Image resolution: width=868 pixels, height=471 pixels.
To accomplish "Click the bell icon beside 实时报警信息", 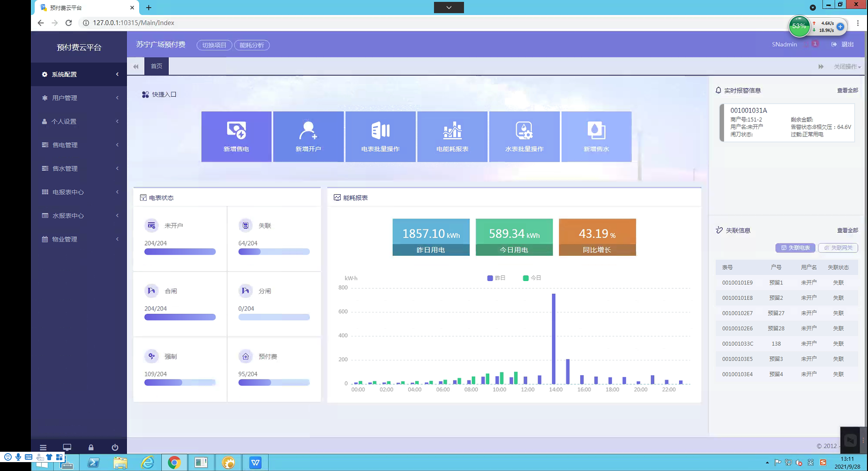I will coord(718,90).
